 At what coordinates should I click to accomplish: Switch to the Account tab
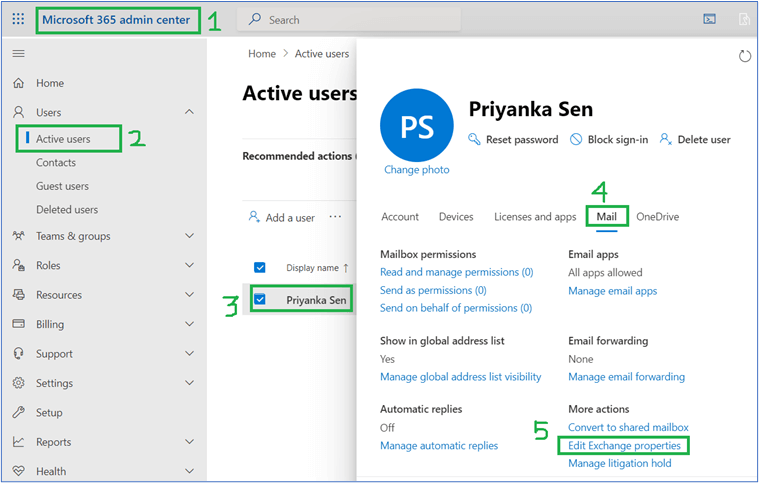pyautogui.click(x=400, y=217)
